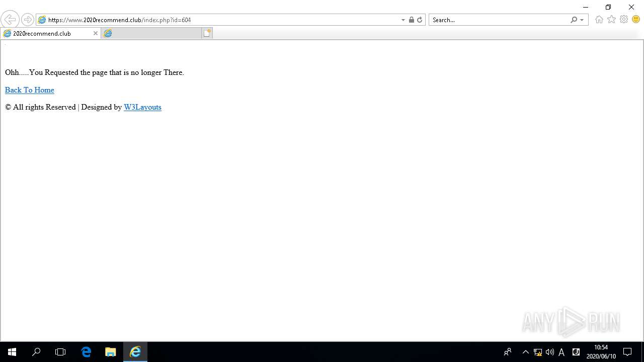Switch to the blank second tab

pyautogui.click(x=151, y=34)
